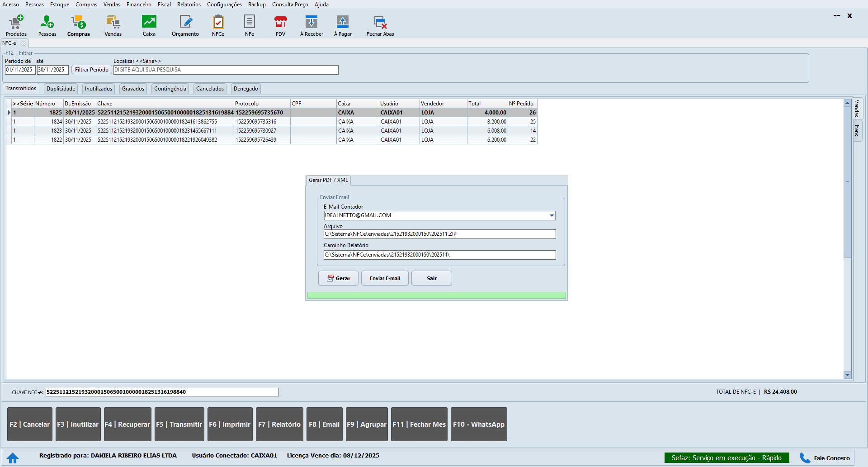Open À Receber from toolbar
This screenshot has height=467, width=868.
311,25
